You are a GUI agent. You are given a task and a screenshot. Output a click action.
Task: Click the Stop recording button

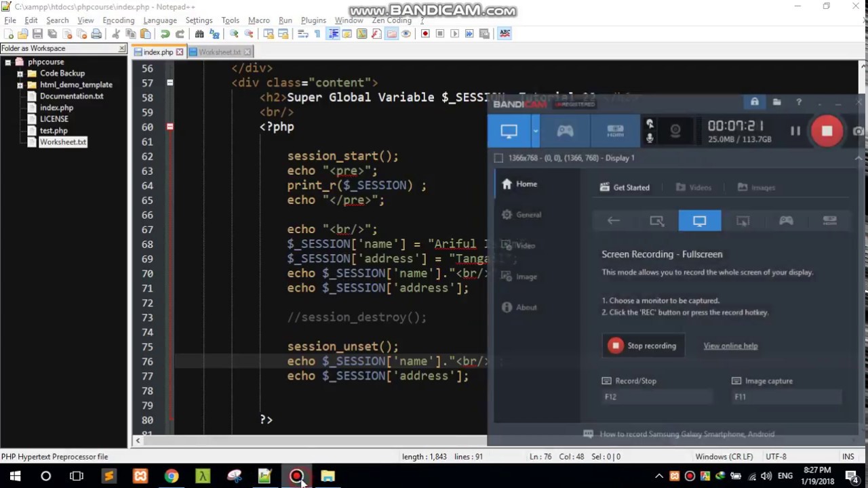tap(642, 346)
